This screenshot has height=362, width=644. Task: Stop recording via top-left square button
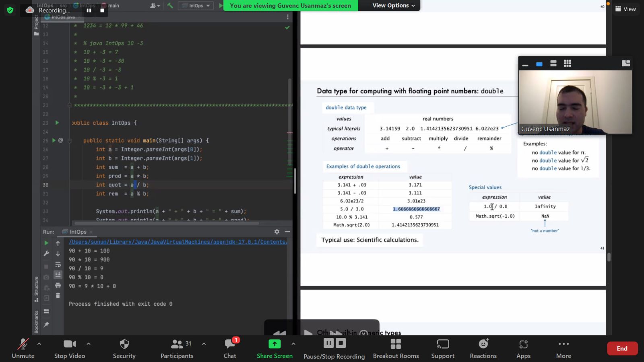(x=102, y=10)
